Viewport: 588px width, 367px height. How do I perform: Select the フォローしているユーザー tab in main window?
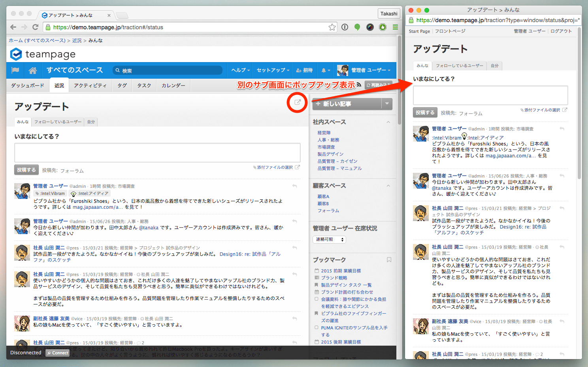(x=58, y=122)
